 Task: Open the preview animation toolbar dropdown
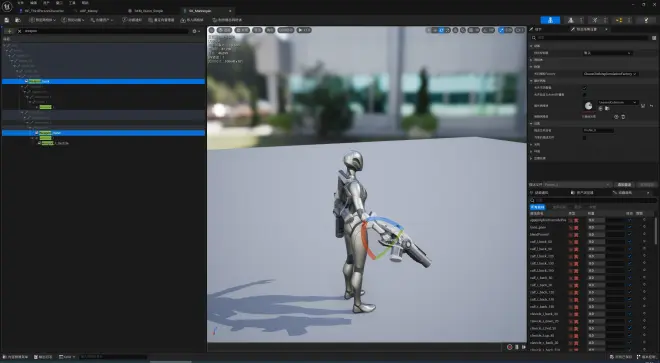click(x=72, y=20)
